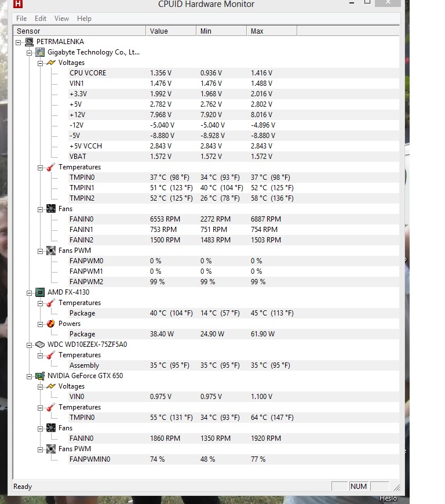Select the TMPIN1 row under Gigabyte

[234, 188]
